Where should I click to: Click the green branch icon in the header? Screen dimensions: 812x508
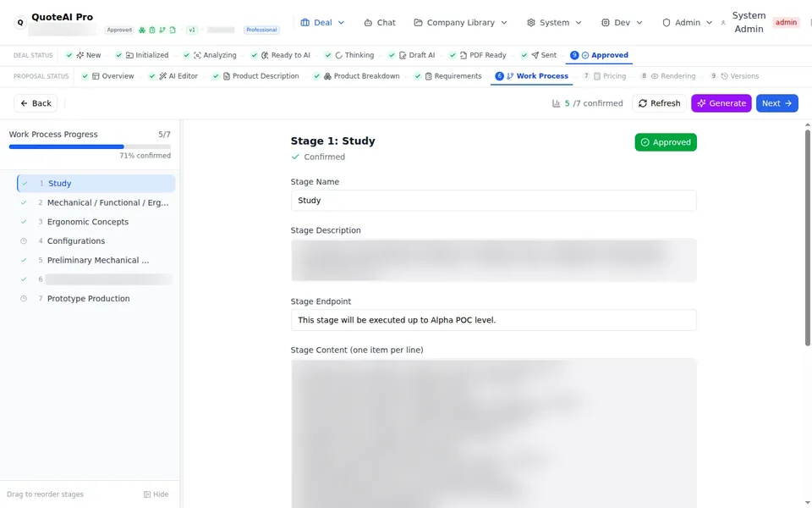[162, 30]
